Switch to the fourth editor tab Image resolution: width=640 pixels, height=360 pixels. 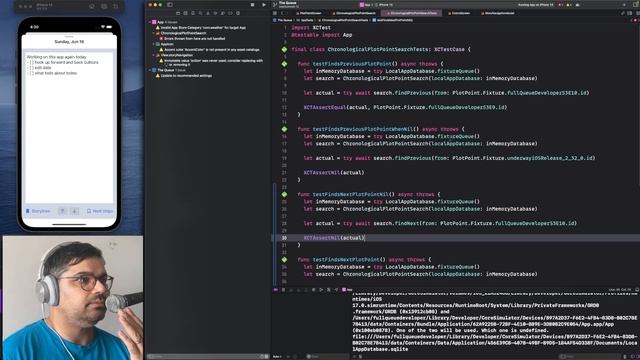459,13
